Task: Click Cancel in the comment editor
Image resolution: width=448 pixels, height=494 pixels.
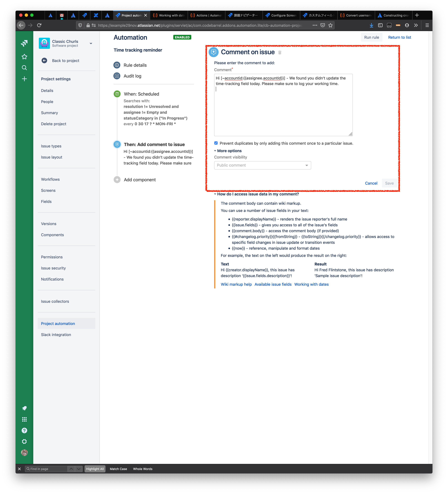Action: coord(371,183)
